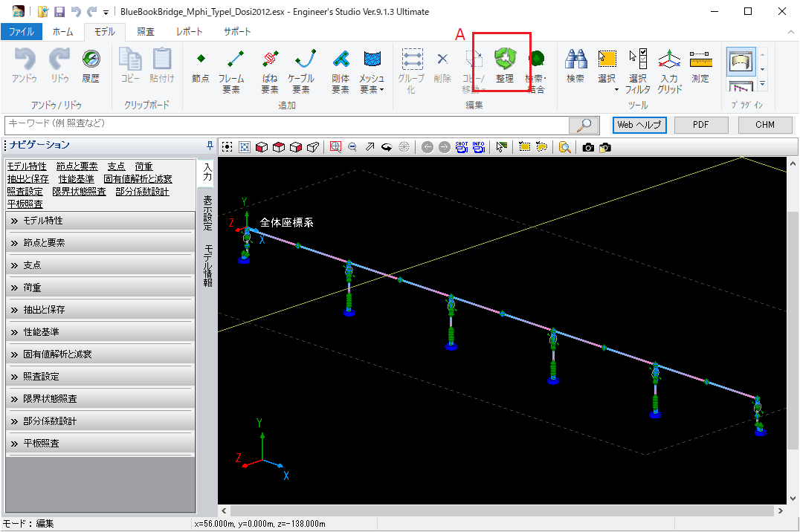Open the ファイル menu tab
The width and height of the screenshot is (800, 532).
tap(21, 32)
